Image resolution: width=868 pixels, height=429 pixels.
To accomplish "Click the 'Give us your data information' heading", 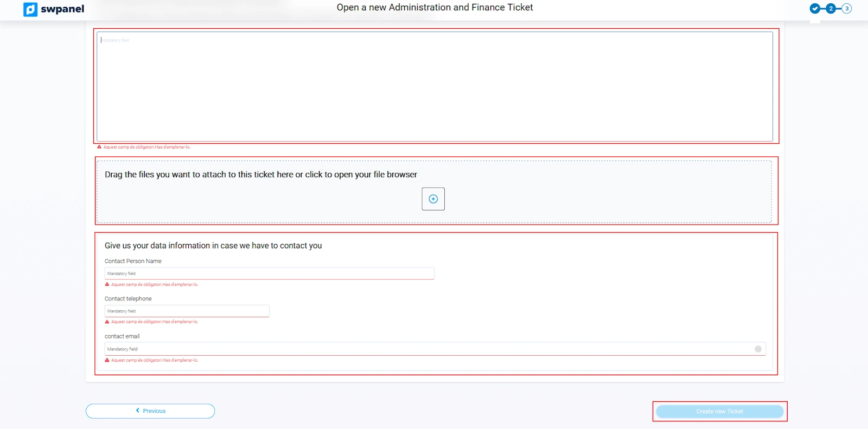I will point(213,246).
